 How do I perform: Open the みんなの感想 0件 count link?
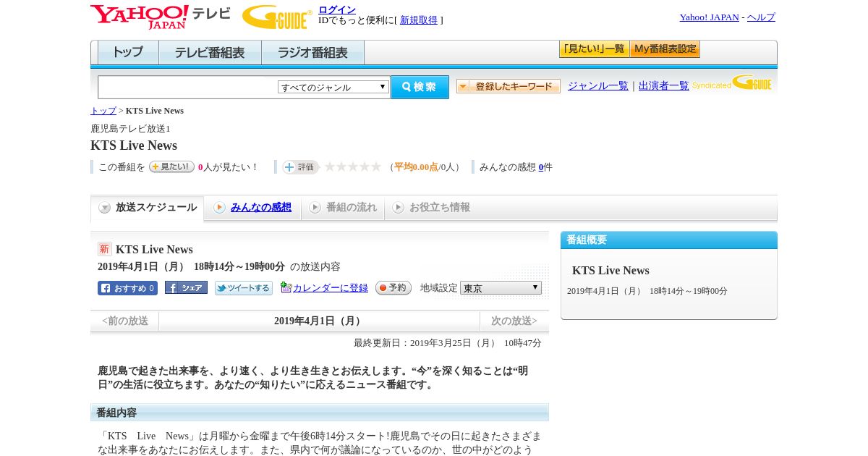coord(541,167)
